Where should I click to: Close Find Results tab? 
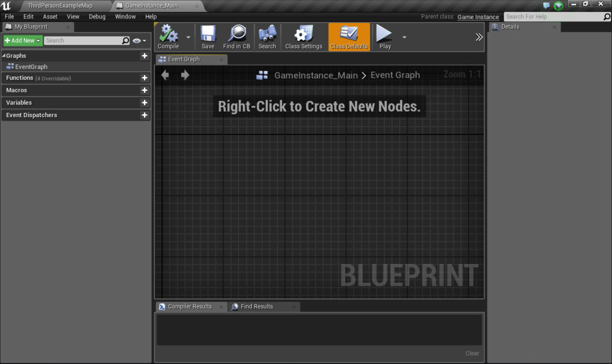(294, 307)
